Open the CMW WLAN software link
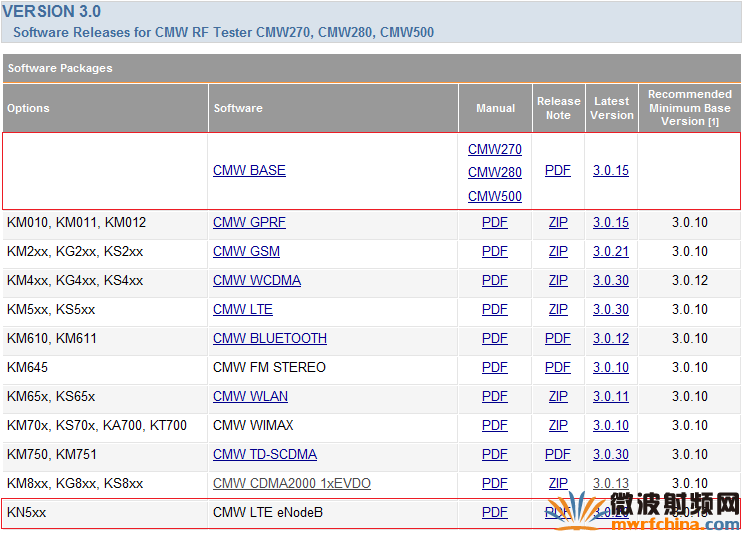The image size is (744, 536). click(x=250, y=396)
